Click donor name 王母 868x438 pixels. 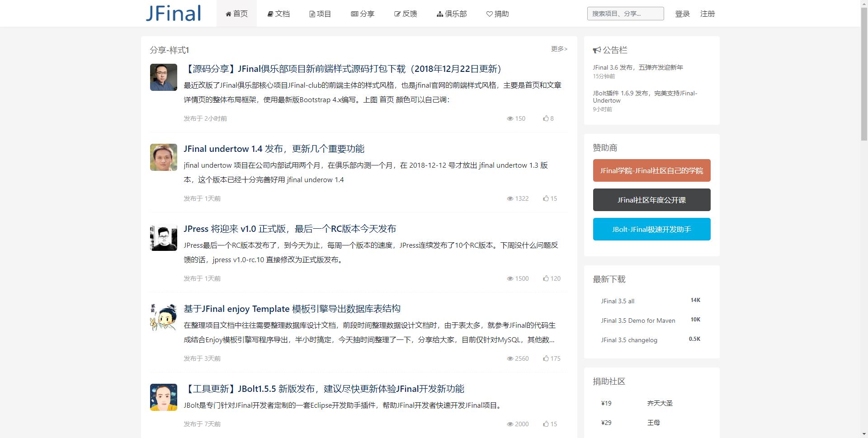point(653,423)
